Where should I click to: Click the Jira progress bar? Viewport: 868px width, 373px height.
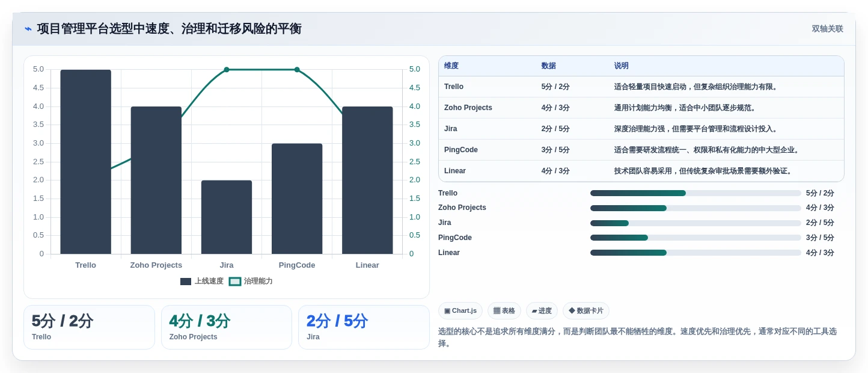(695, 223)
